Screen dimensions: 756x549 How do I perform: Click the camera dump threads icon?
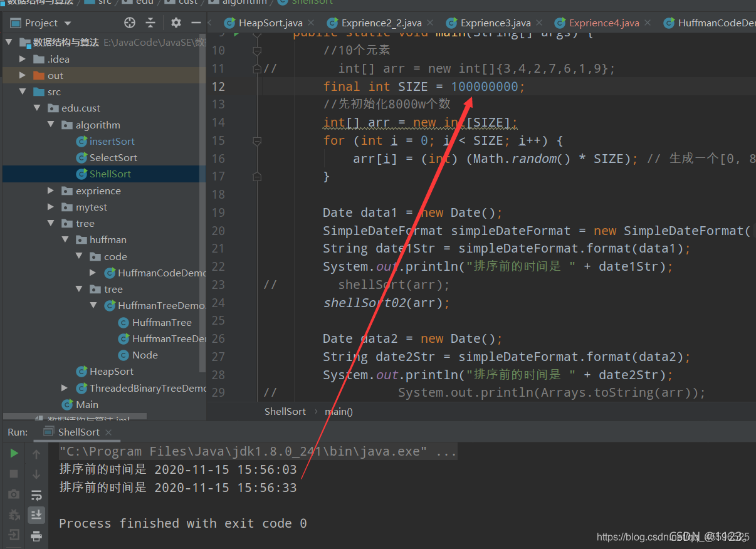click(14, 494)
